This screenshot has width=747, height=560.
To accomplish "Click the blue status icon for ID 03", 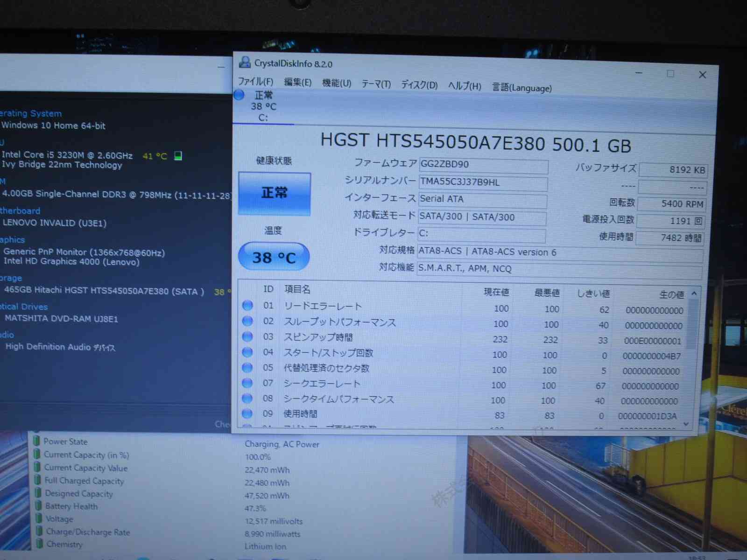I will [247, 336].
